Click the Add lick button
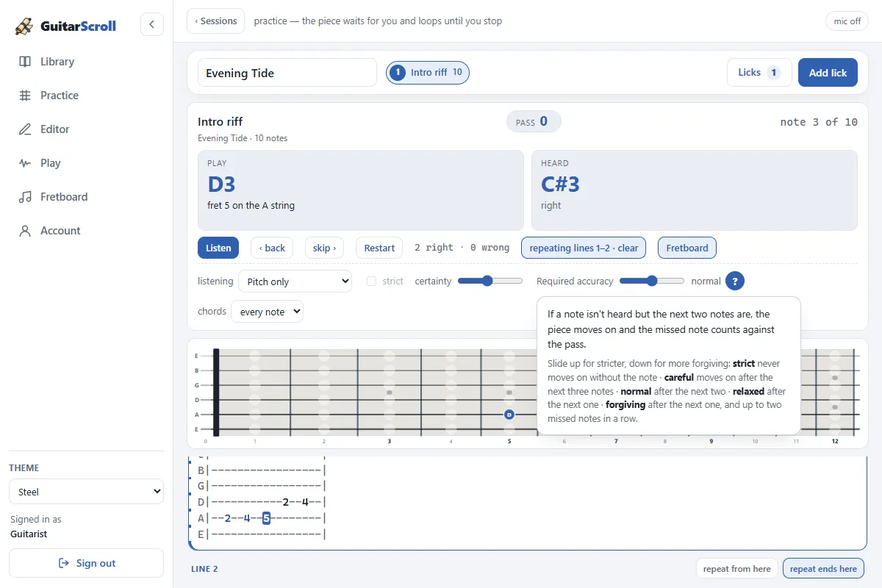Viewport: 882px width, 588px height. 828,73
